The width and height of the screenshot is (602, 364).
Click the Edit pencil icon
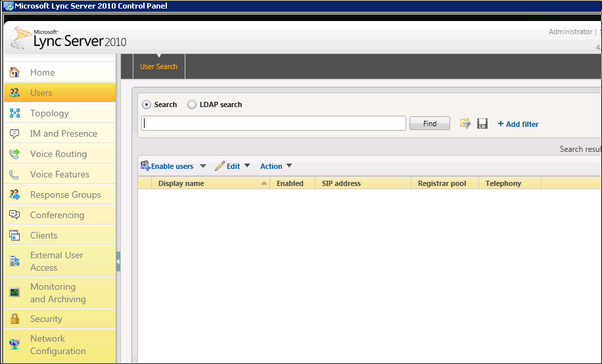tap(220, 166)
